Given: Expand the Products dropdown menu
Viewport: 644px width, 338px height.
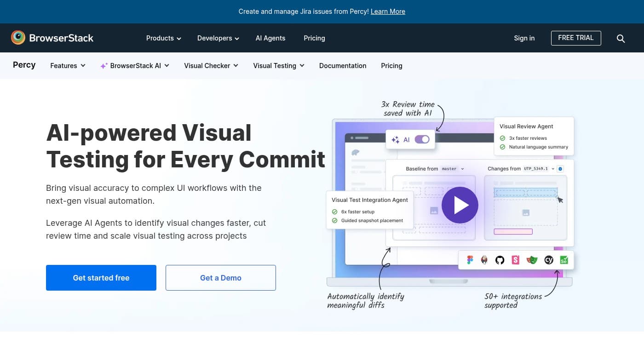Looking at the screenshot, I should coord(163,38).
